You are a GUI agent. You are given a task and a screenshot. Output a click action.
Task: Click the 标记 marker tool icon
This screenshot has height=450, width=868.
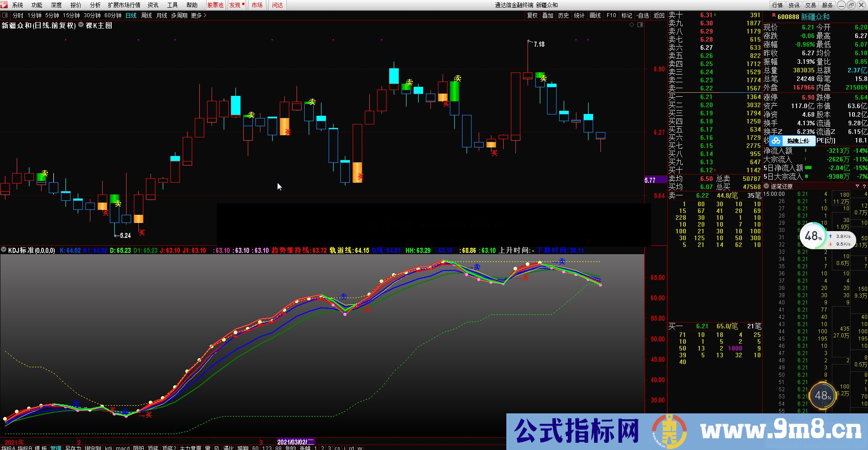627,15
